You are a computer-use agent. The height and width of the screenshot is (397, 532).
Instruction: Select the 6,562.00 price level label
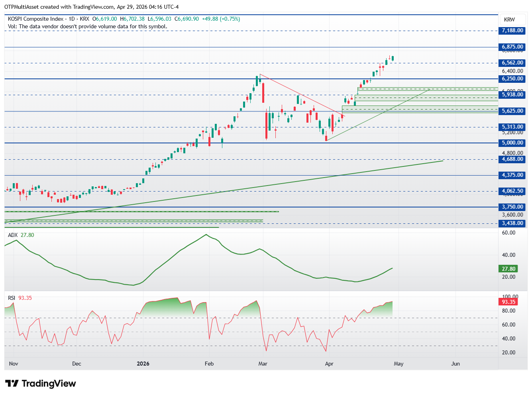[x=512, y=63]
